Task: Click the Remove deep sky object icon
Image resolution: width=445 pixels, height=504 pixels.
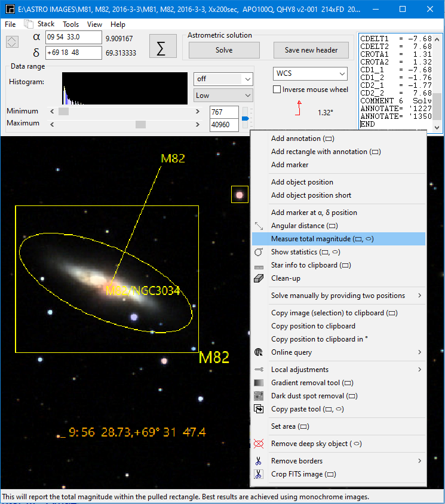Action: click(x=259, y=444)
